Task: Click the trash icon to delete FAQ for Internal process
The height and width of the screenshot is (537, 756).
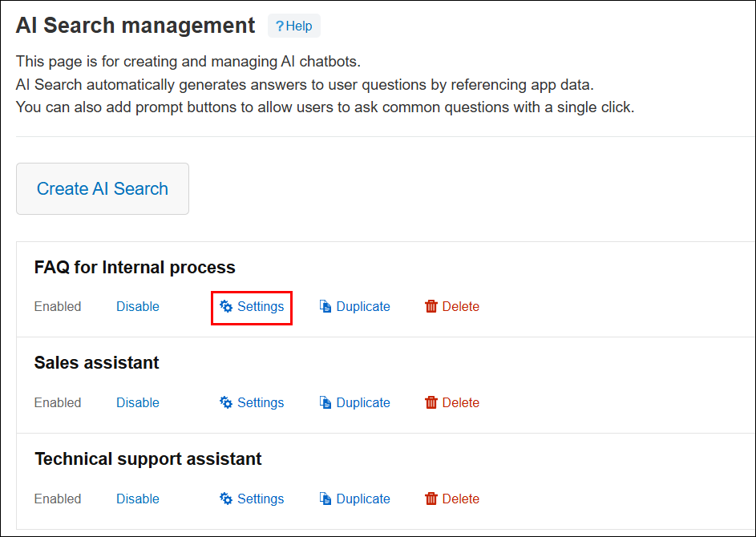Action: 431,306
